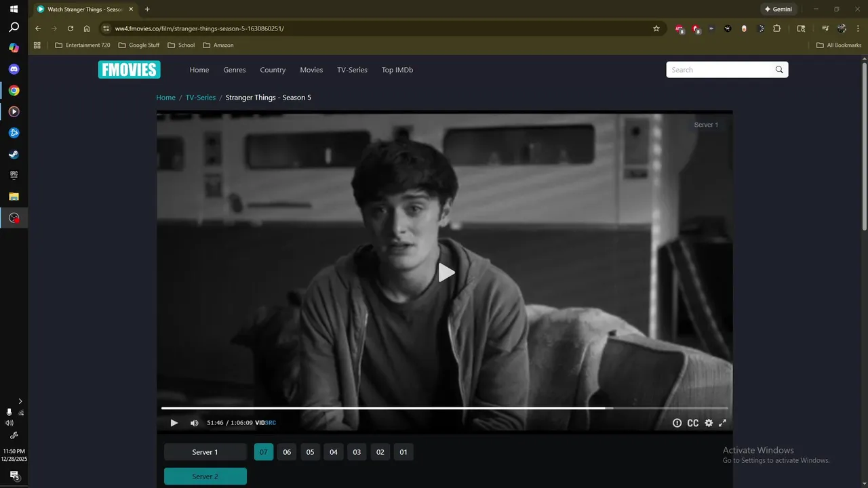Switch to Server 1

[x=205, y=452]
